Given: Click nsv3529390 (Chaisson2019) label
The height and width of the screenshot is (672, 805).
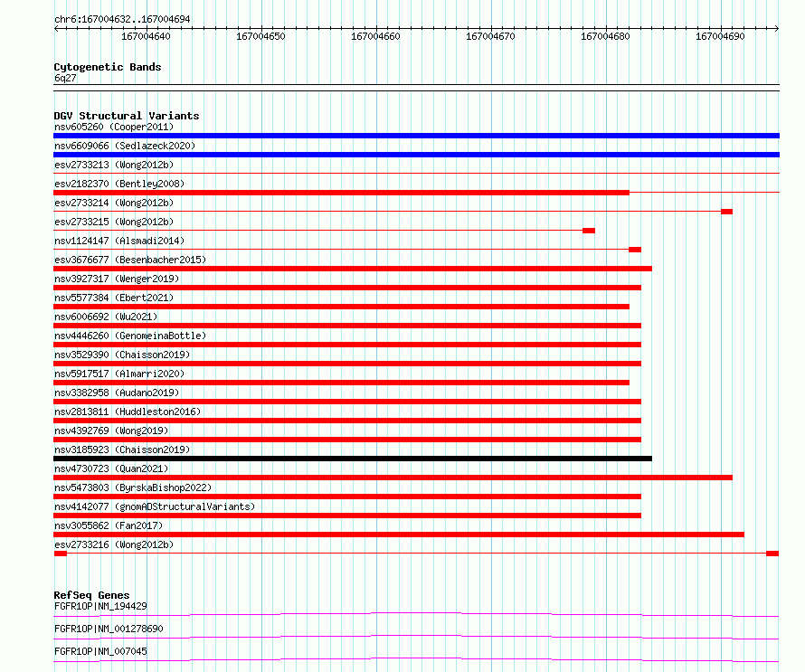Looking at the screenshot, I should click(x=122, y=355).
